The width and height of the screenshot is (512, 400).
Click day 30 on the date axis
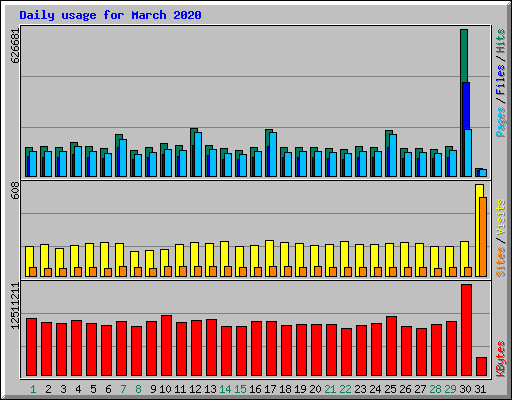pyautogui.click(x=465, y=389)
